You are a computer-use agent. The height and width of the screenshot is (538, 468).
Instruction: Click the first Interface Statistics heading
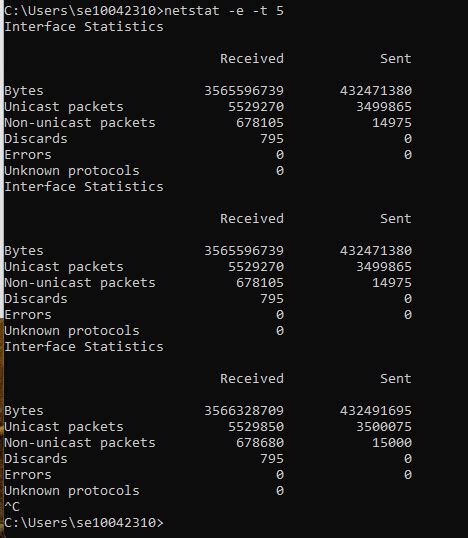click(84, 27)
